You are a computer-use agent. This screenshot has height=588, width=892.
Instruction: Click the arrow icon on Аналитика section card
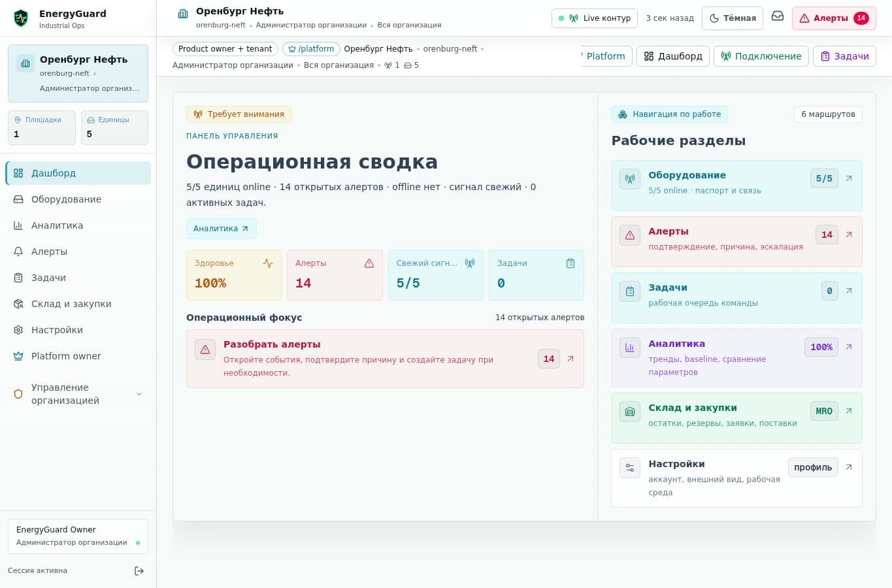click(849, 347)
